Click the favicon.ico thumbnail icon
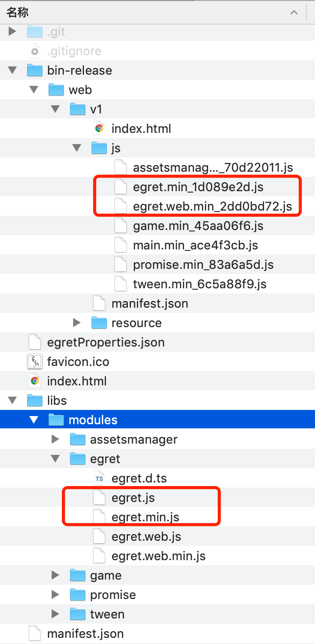 point(34,362)
